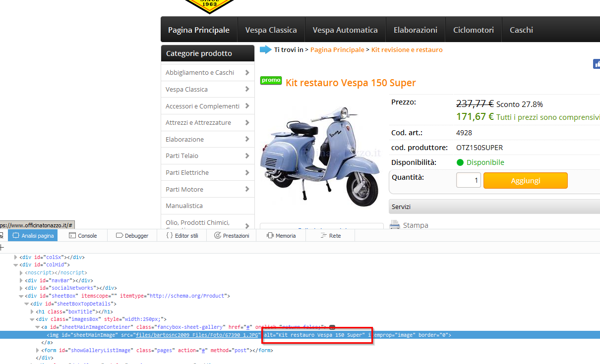Open the Memoria tab
600x364 pixels.
coord(281,236)
